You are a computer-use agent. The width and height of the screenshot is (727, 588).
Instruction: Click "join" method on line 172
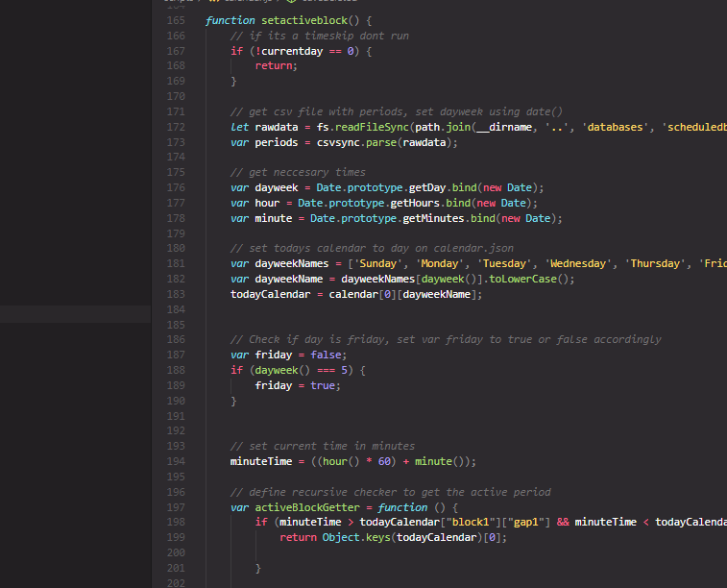[x=458, y=127]
